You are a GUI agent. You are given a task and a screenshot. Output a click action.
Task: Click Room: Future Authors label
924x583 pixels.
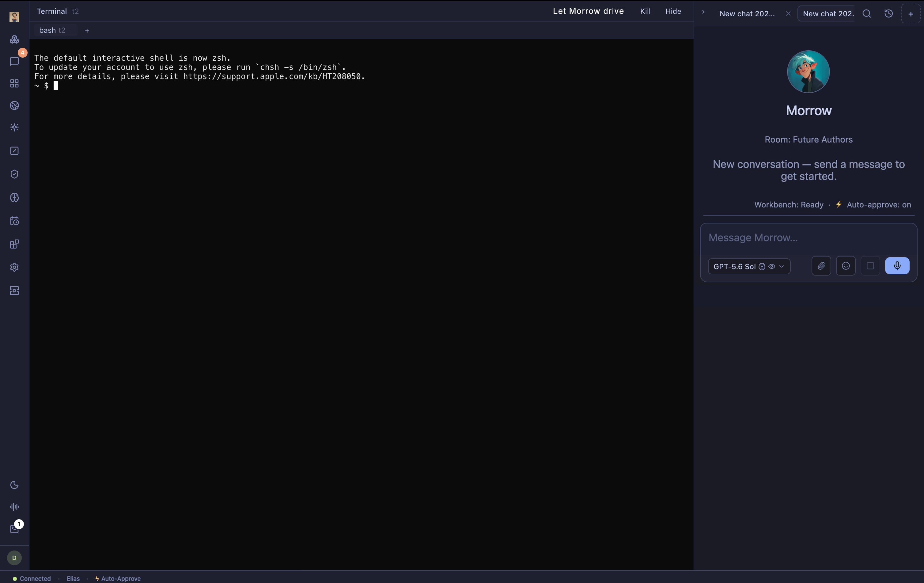[808, 139]
